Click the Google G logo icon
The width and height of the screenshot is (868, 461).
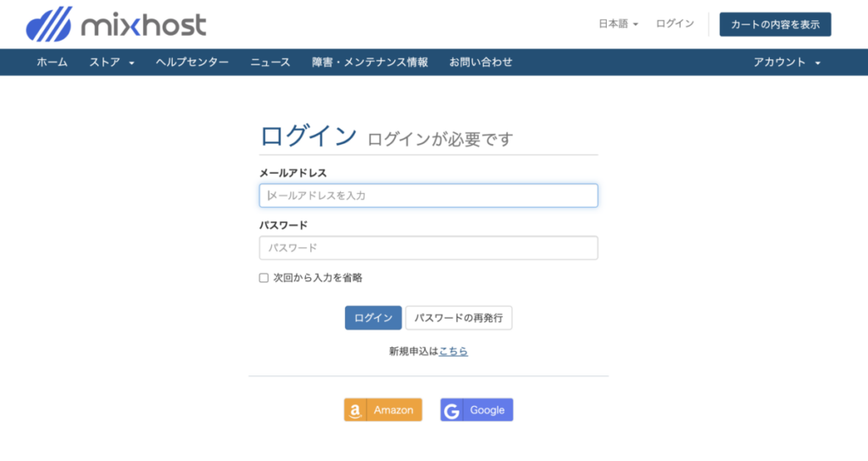click(452, 410)
